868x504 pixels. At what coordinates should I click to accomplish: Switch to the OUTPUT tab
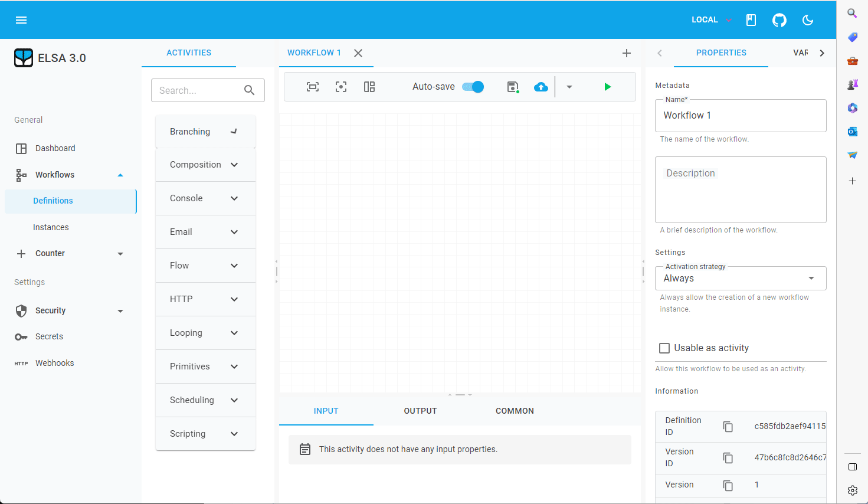coord(420,411)
